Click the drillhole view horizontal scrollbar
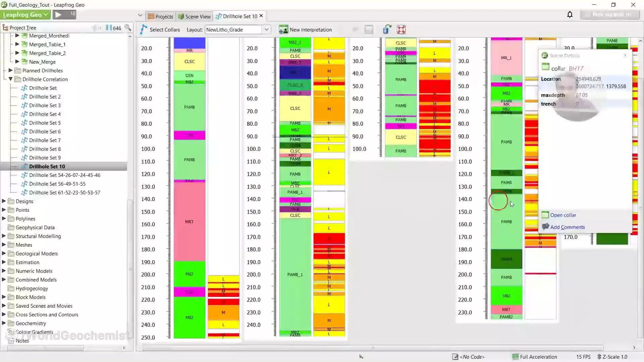644x362 pixels. click(x=373, y=348)
